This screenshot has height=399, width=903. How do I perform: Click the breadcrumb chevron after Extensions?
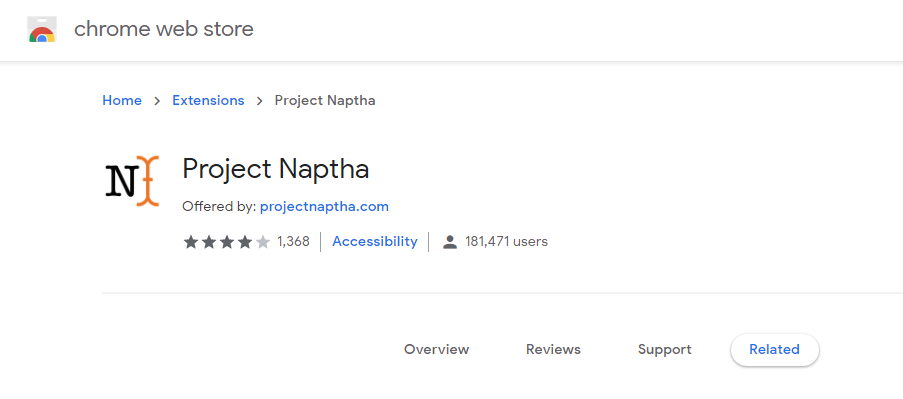pos(260,101)
